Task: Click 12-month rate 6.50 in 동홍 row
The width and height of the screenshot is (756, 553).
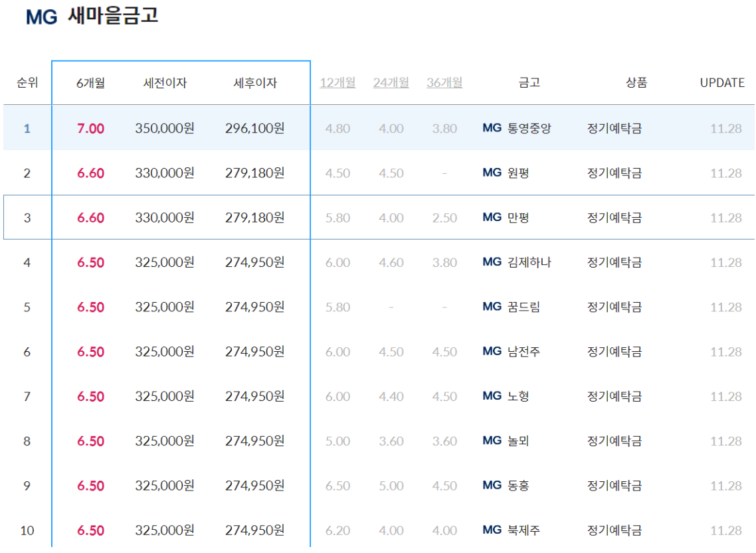Action: (x=337, y=486)
